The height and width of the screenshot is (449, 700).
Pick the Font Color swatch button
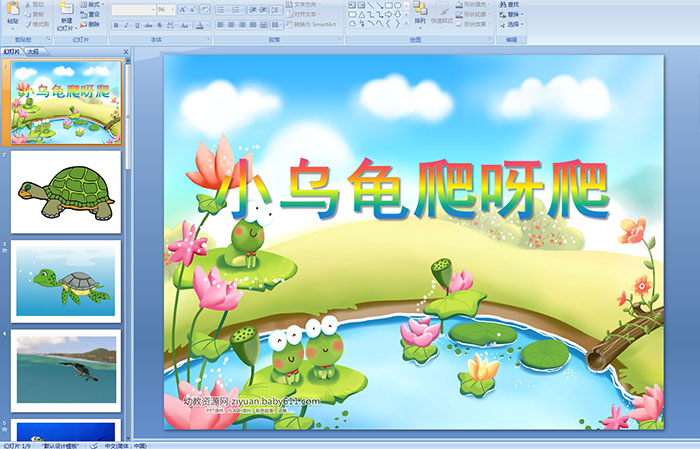(x=200, y=25)
